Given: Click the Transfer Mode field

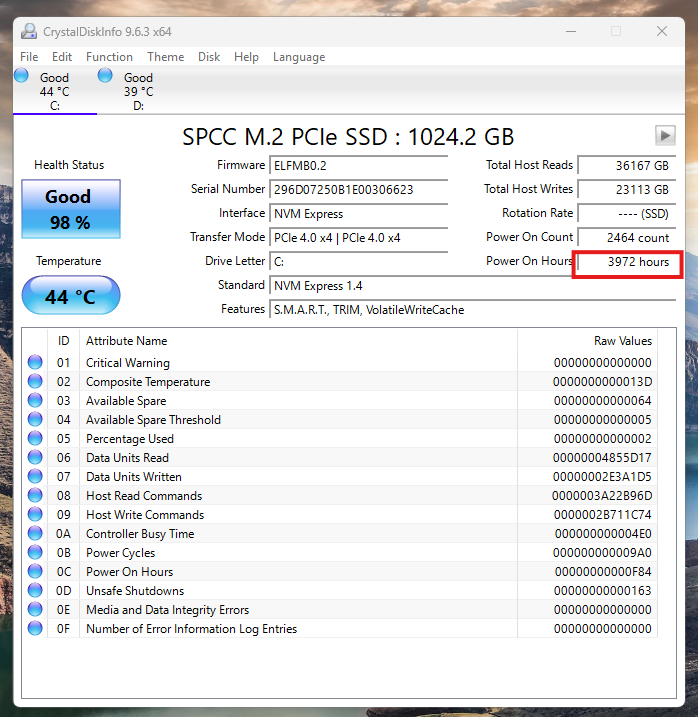Looking at the screenshot, I should point(359,238).
